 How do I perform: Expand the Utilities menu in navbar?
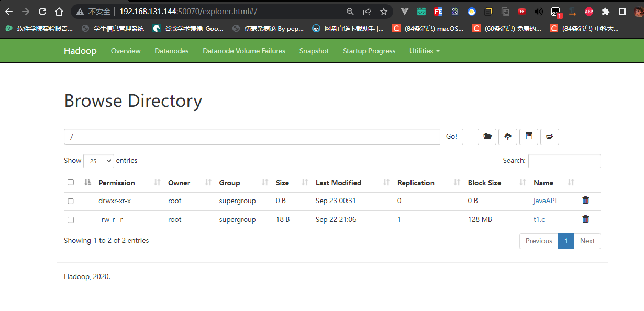tap(424, 51)
